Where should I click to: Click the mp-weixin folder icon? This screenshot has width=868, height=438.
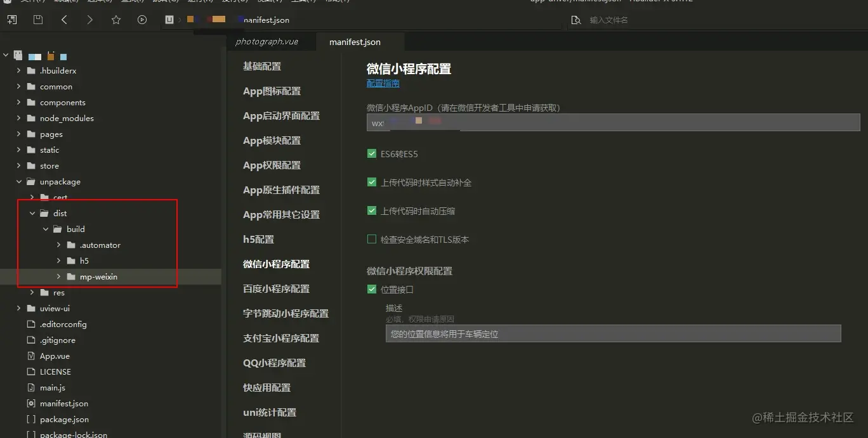coord(71,276)
